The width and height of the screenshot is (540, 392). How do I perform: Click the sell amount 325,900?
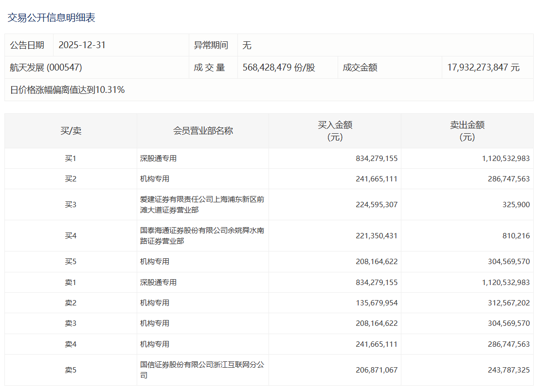[515, 205]
